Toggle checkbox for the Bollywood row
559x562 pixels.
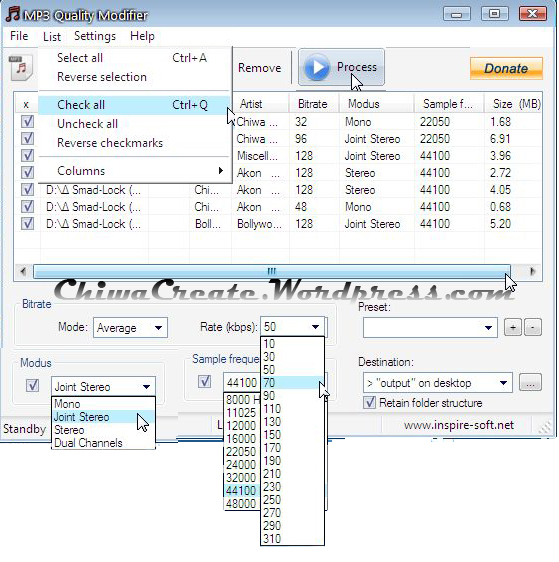pos(27,223)
